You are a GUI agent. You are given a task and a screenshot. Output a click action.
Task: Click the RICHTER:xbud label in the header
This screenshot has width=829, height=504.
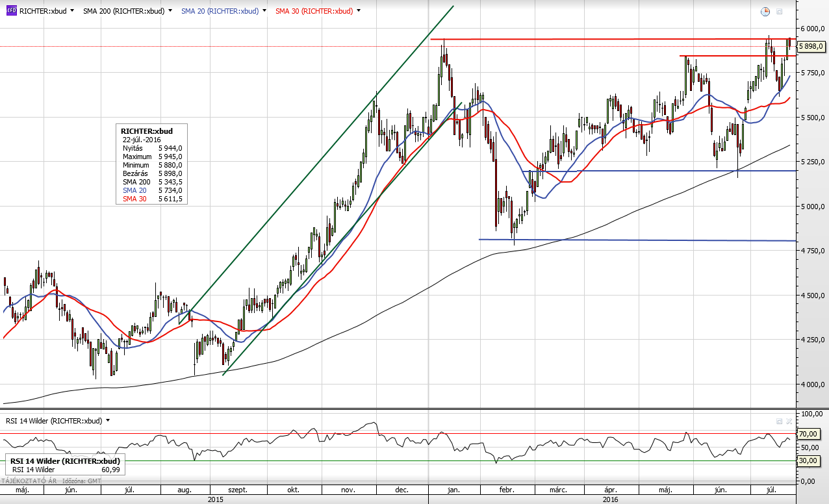point(43,11)
